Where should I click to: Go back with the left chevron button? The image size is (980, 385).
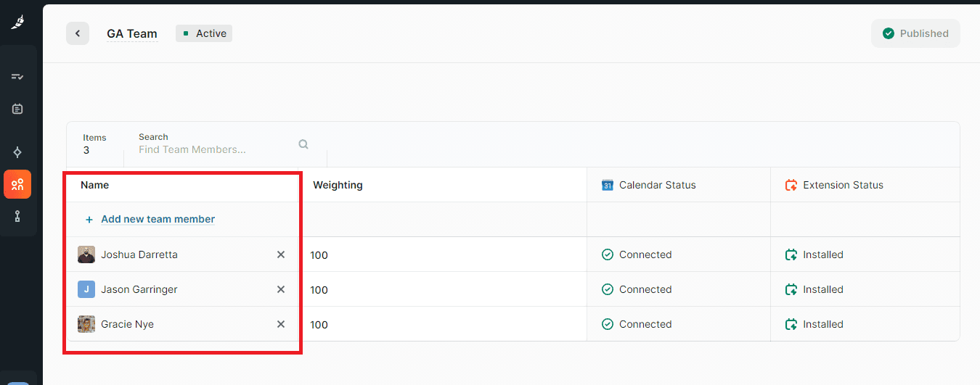tap(78, 33)
